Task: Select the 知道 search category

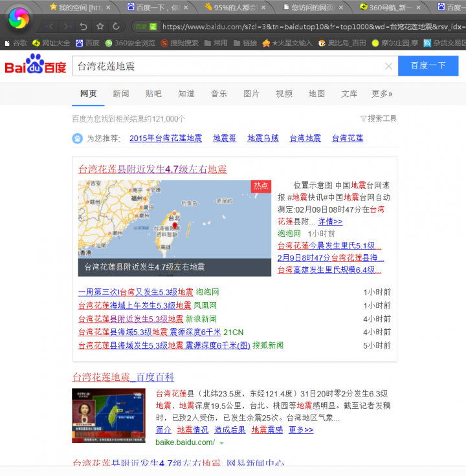Action: click(186, 94)
